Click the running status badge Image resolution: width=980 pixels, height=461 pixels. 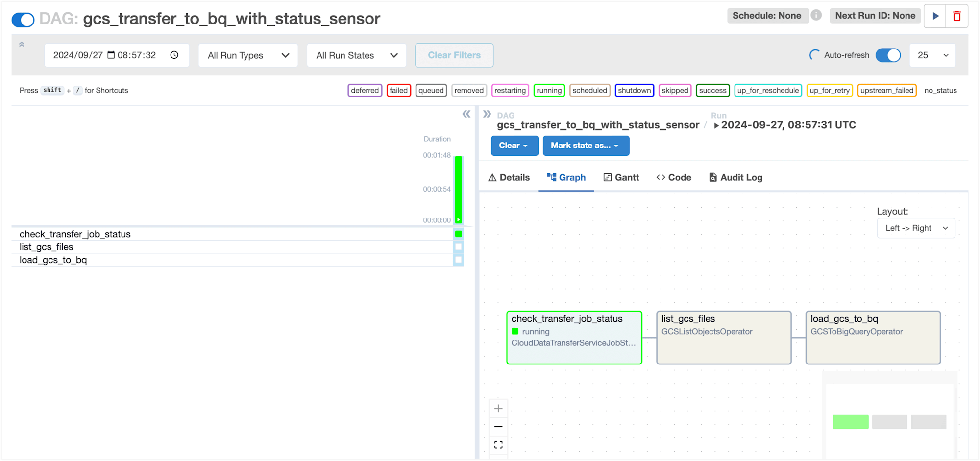[x=549, y=90]
